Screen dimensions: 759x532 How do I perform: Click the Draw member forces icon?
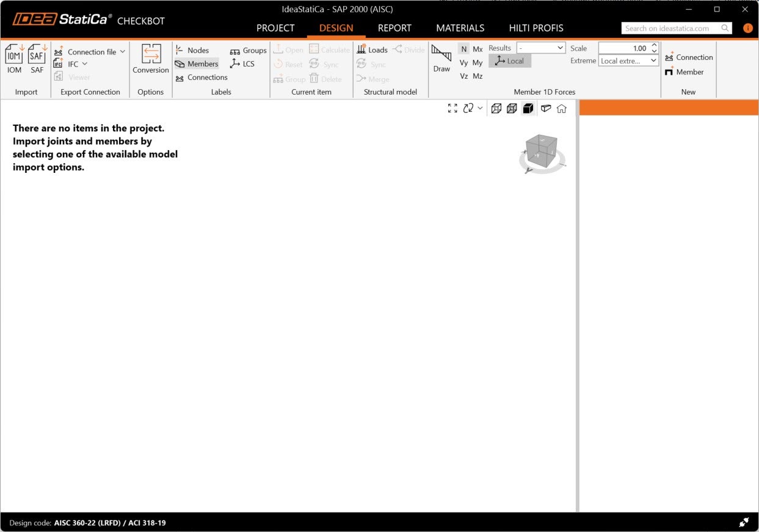pos(441,55)
